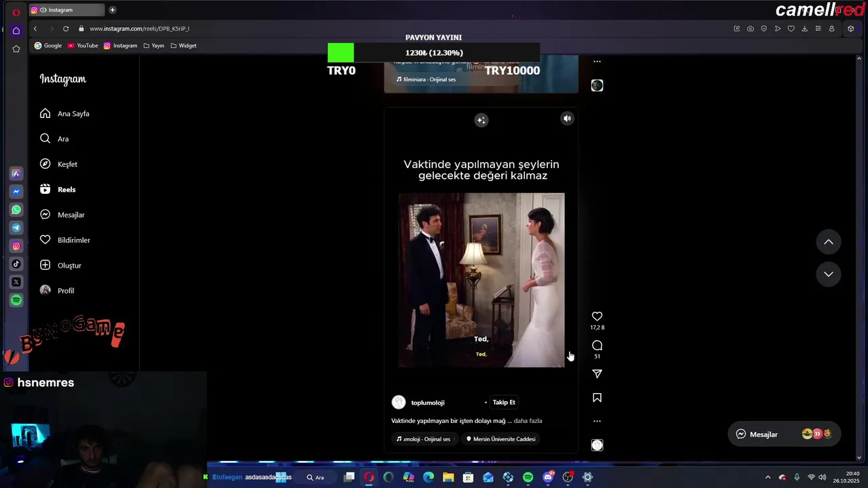Screen dimensions: 868x488
Task: Open the Ara search item
Action: [54, 139]
